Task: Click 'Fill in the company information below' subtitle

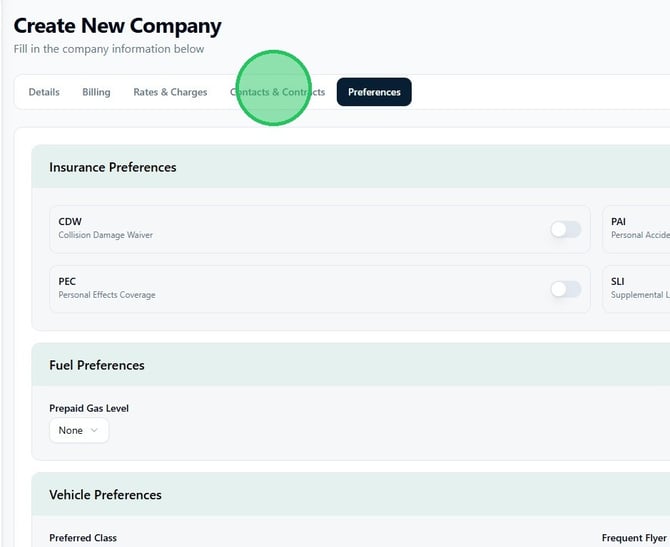Action: [109, 49]
